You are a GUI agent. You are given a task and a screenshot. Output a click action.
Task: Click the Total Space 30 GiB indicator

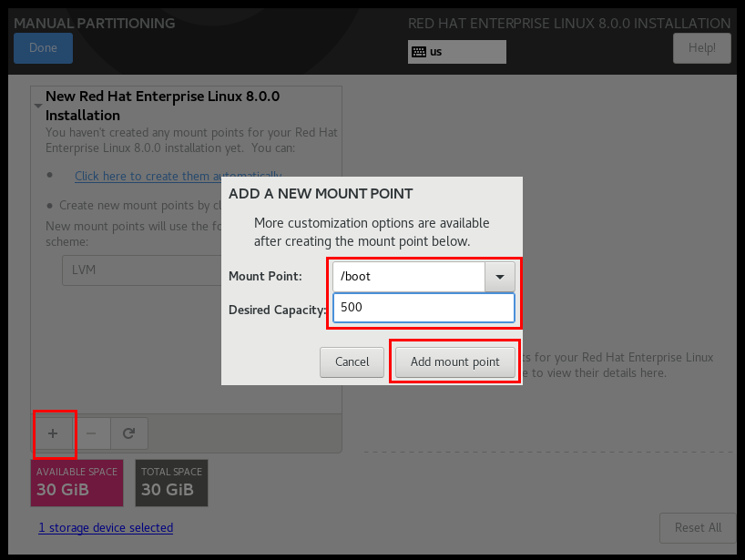[170, 483]
